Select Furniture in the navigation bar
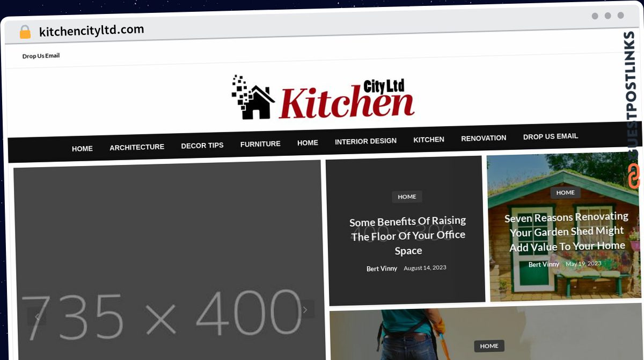The height and width of the screenshot is (360, 644). (260, 144)
